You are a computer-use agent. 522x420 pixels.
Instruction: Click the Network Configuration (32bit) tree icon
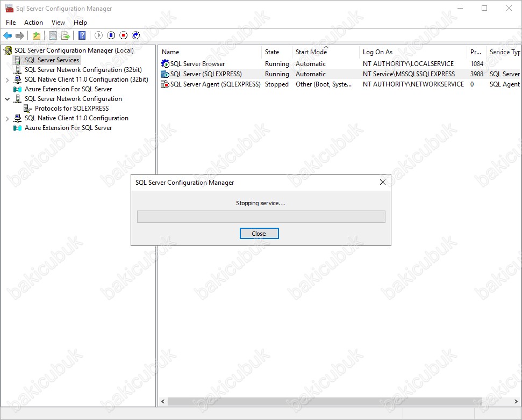click(x=18, y=70)
